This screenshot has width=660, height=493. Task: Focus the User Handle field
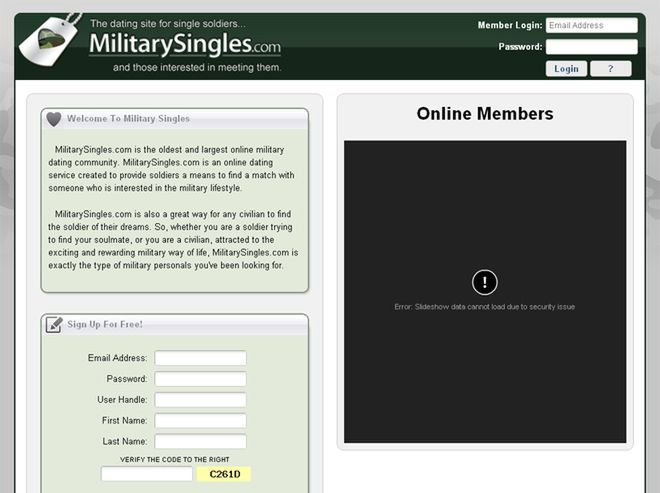(200, 400)
